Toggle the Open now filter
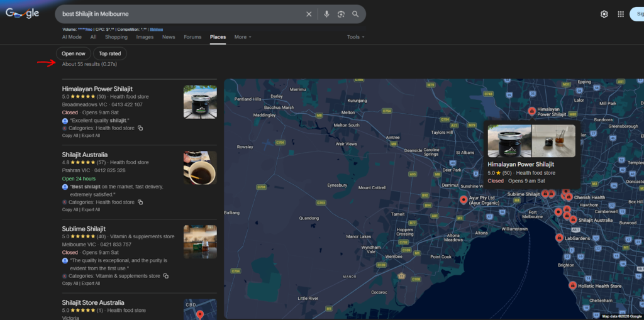Image resolution: width=644 pixels, height=320 pixels. coord(74,53)
